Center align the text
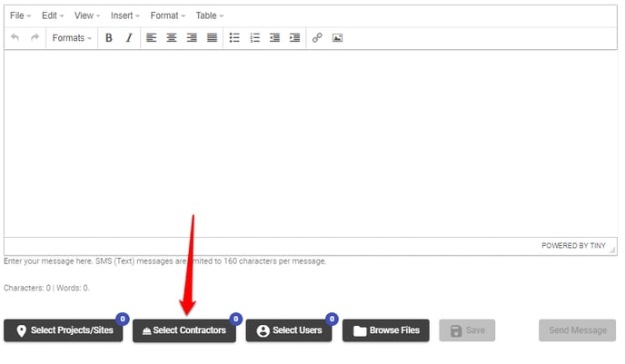This screenshot has height=364, width=625. (172, 38)
